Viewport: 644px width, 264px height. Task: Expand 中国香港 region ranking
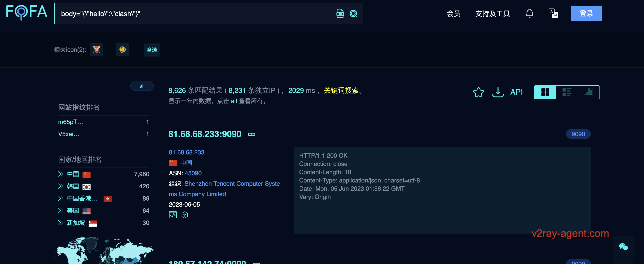click(x=61, y=198)
